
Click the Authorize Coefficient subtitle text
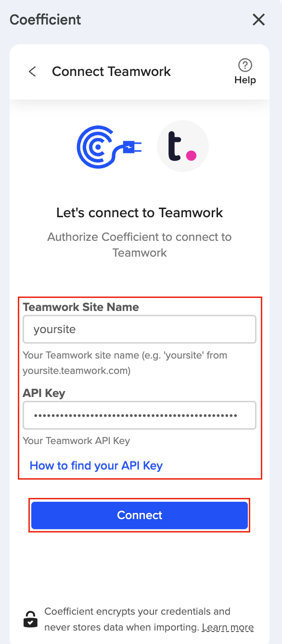tap(140, 245)
